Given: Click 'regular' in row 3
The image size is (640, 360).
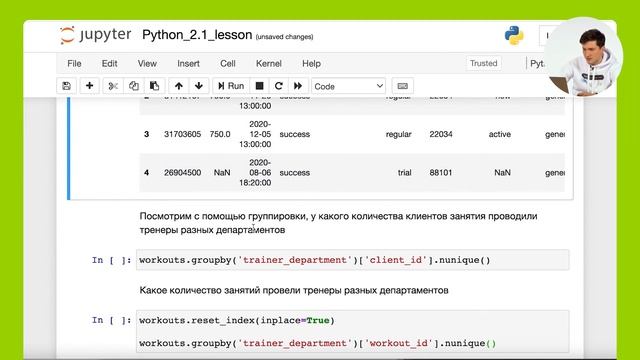Looking at the screenshot, I should click(398, 134).
